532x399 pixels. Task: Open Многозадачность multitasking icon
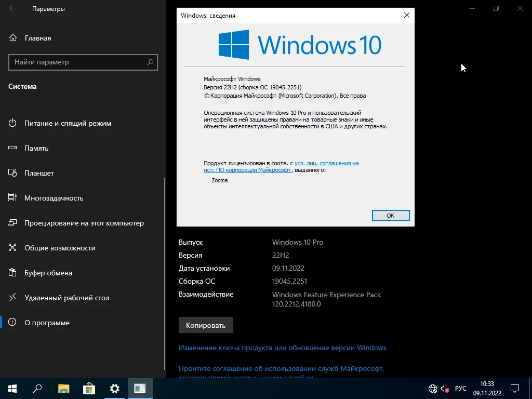click(13, 198)
